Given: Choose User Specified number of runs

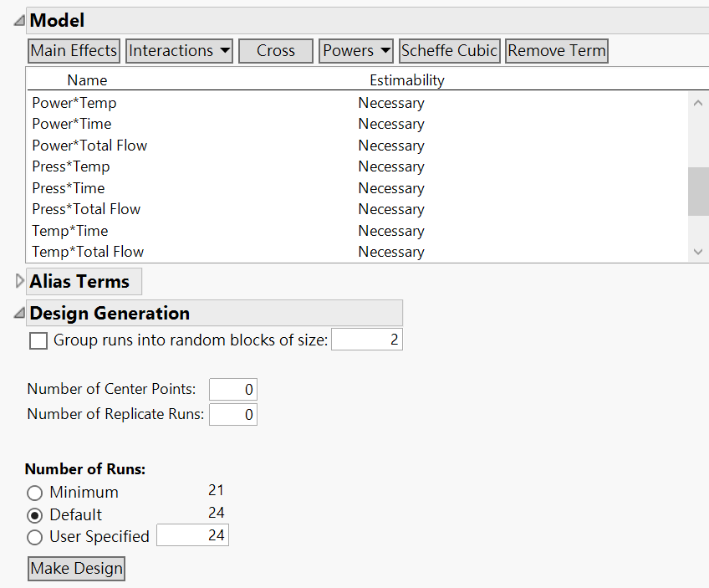Looking at the screenshot, I should pyautogui.click(x=35, y=536).
